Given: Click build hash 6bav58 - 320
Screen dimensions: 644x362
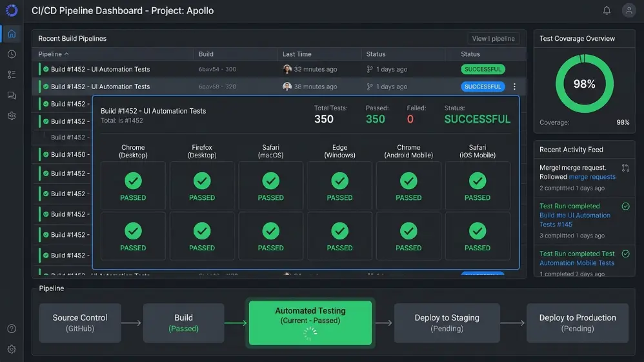Looking at the screenshot, I should pyautogui.click(x=217, y=86).
